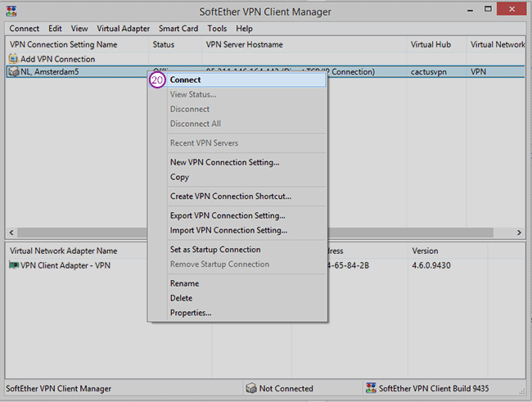Open the Edit menu
This screenshot has width=532, height=402.
tap(55, 29)
